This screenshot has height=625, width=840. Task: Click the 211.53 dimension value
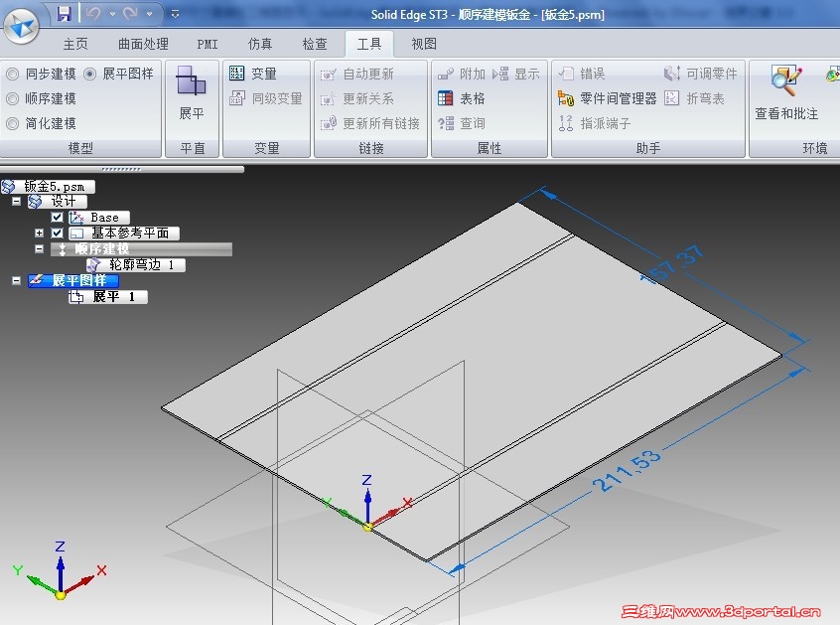pyautogui.click(x=628, y=471)
